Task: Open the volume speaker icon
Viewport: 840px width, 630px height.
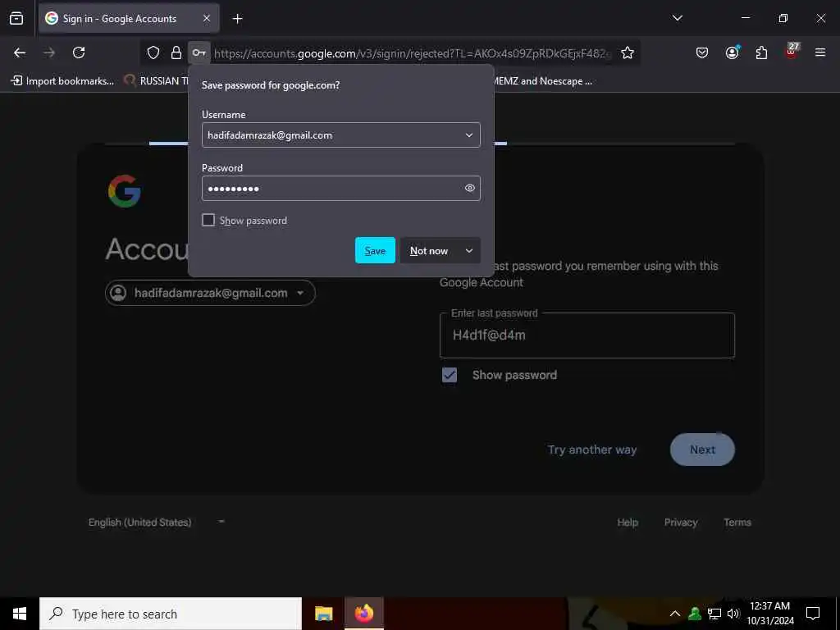Action: pos(733,614)
